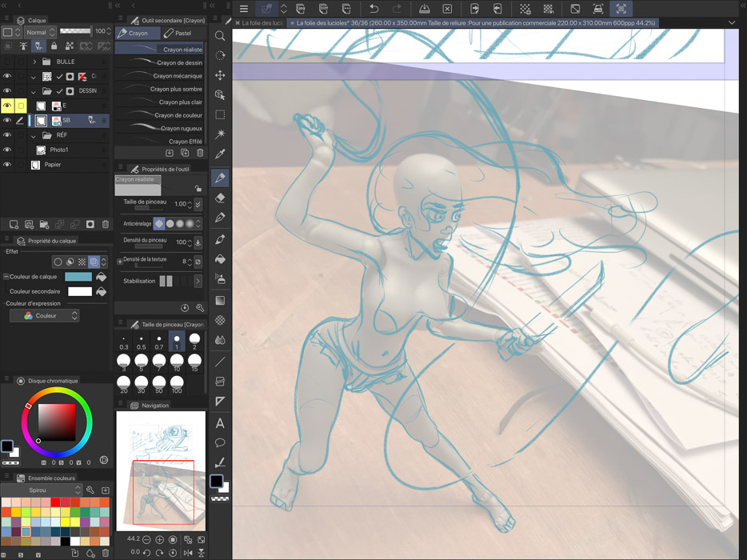Toggle visibility of the Photo1 layer
This screenshot has width=747, height=560.
(x=7, y=150)
